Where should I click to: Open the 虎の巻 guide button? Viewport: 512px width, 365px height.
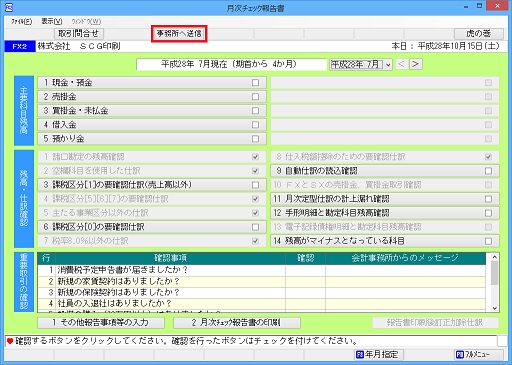pos(478,34)
